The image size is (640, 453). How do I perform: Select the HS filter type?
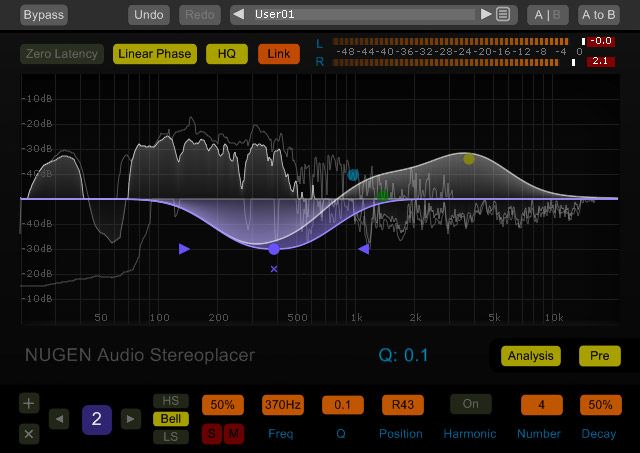click(170, 401)
